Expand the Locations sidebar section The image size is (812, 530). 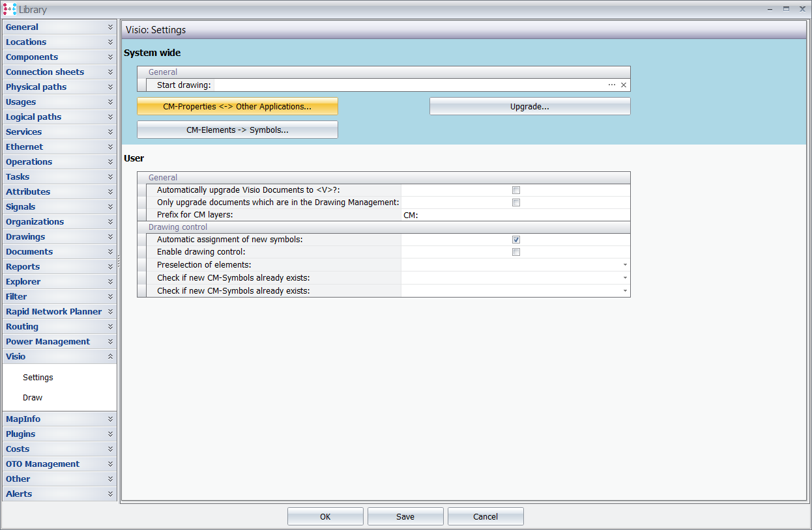click(59, 42)
